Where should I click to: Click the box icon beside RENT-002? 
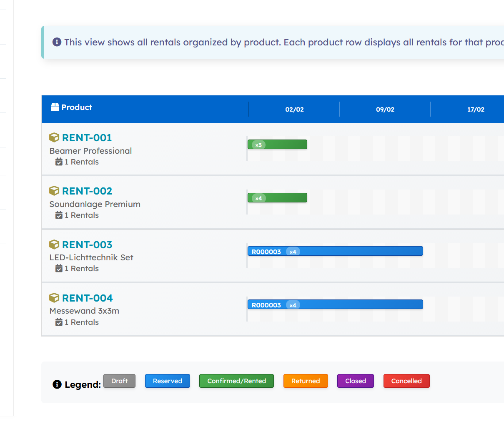pos(54,191)
